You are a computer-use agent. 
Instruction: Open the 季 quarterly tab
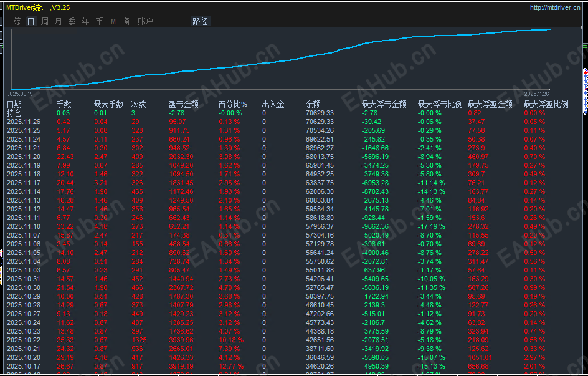pyautogui.click(x=72, y=21)
